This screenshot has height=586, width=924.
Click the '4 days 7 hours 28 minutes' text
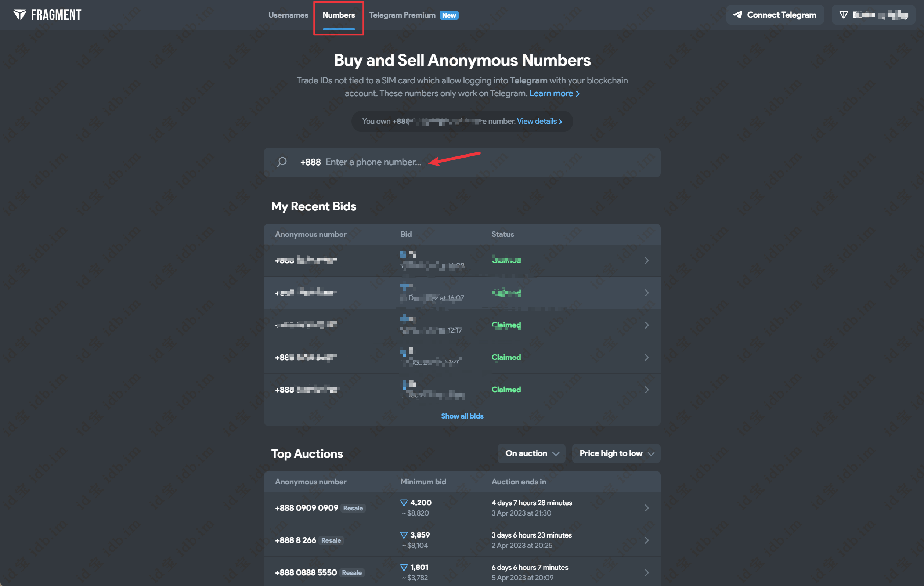(531, 503)
